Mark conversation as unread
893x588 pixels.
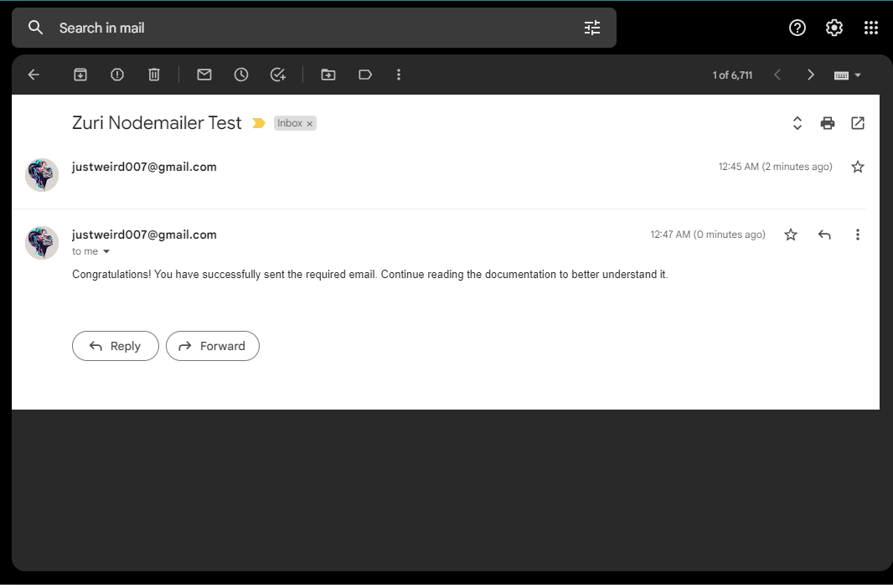pyautogui.click(x=204, y=75)
